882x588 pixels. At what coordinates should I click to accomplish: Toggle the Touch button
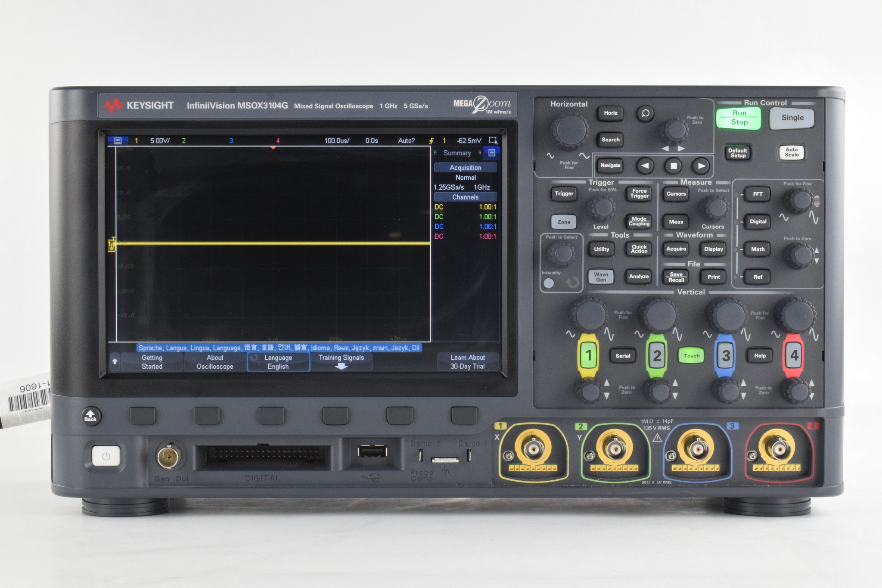pyautogui.click(x=692, y=355)
